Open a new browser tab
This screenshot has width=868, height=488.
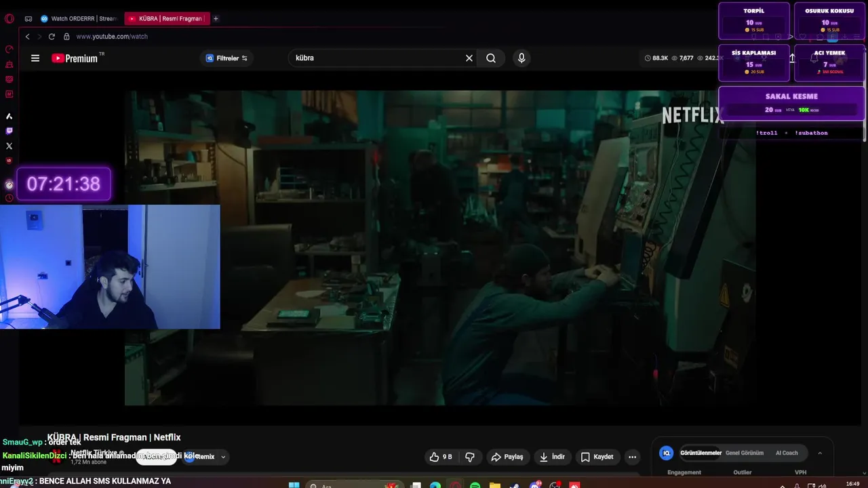pyautogui.click(x=216, y=18)
